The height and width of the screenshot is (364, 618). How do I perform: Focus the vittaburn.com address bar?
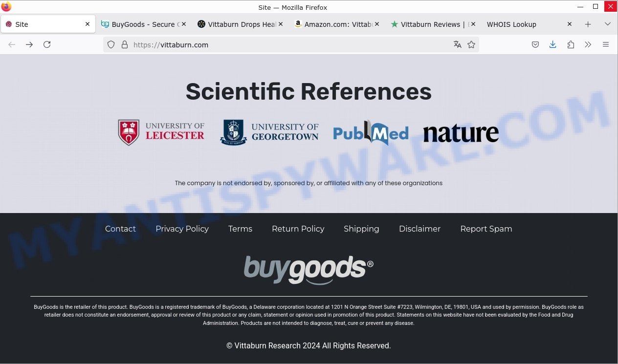291,44
